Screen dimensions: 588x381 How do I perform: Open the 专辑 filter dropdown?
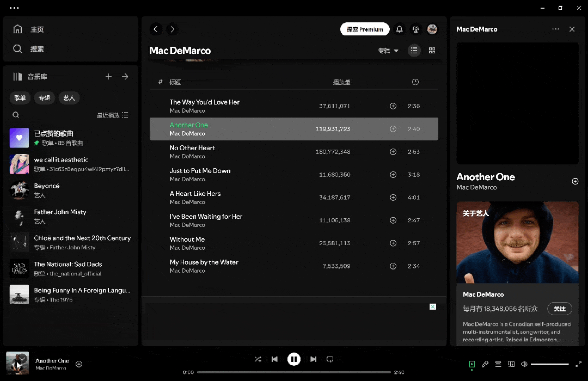[388, 51]
